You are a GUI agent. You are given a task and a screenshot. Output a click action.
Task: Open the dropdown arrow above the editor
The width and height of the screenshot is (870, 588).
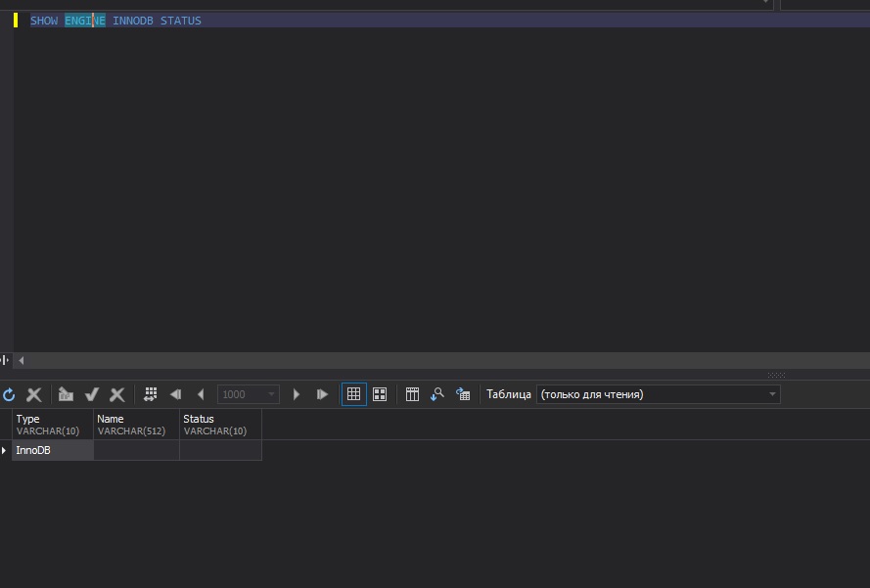click(x=765, y=3)
